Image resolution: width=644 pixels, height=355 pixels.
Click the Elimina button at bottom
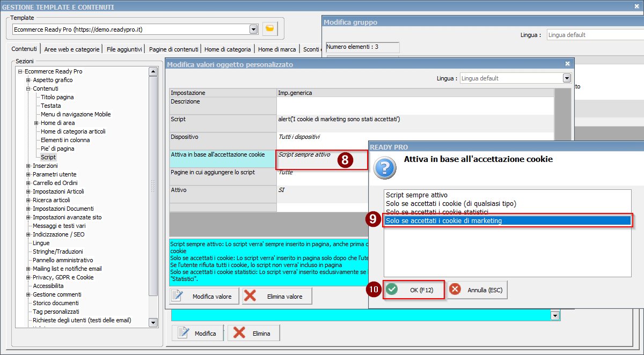pyautogui.click(x=254, y=333)
